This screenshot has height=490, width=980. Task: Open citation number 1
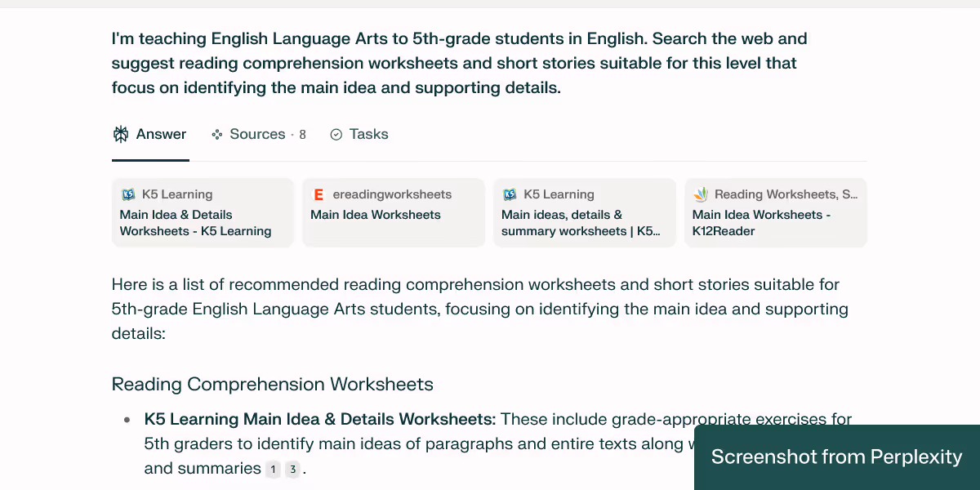tap(274, 470)
